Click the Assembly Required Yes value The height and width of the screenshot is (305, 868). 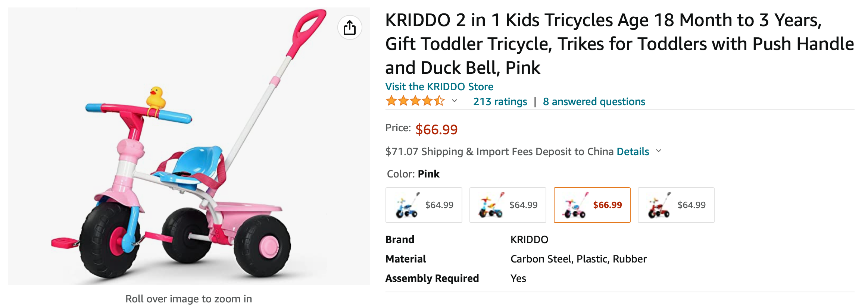click(518, 278)
